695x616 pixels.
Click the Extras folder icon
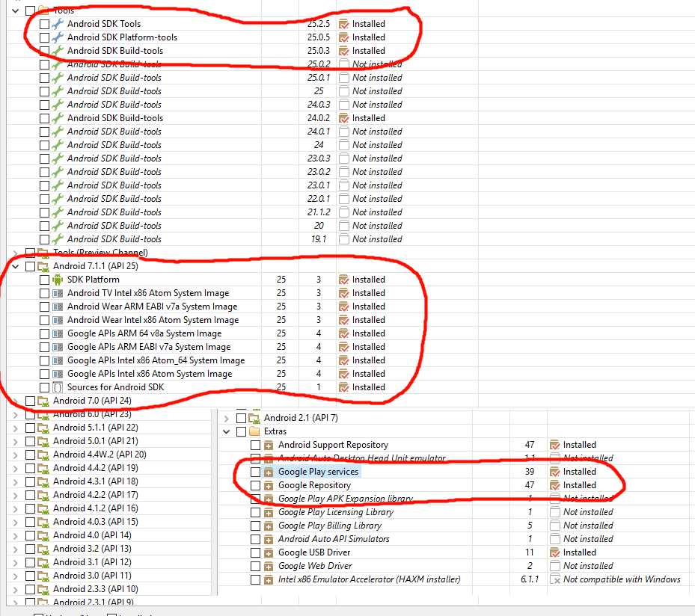pyautogui.click(x=254, y=431)
